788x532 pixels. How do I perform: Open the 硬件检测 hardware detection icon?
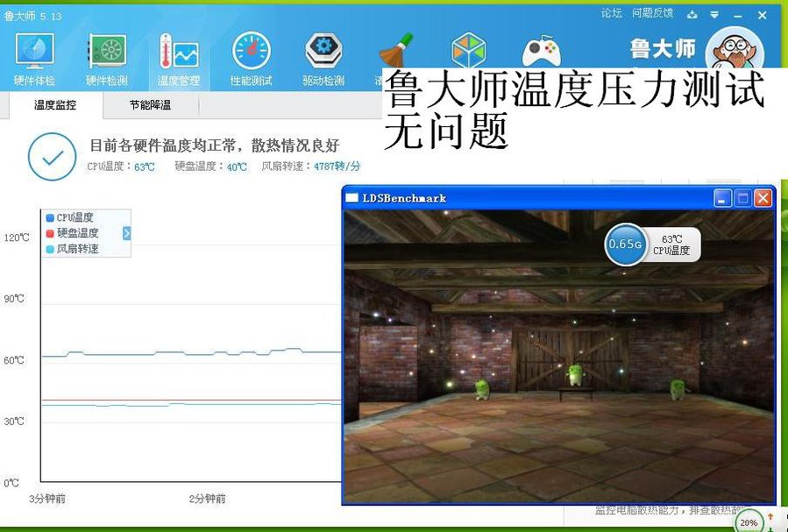pyautogui.click(x=106, y=58)
